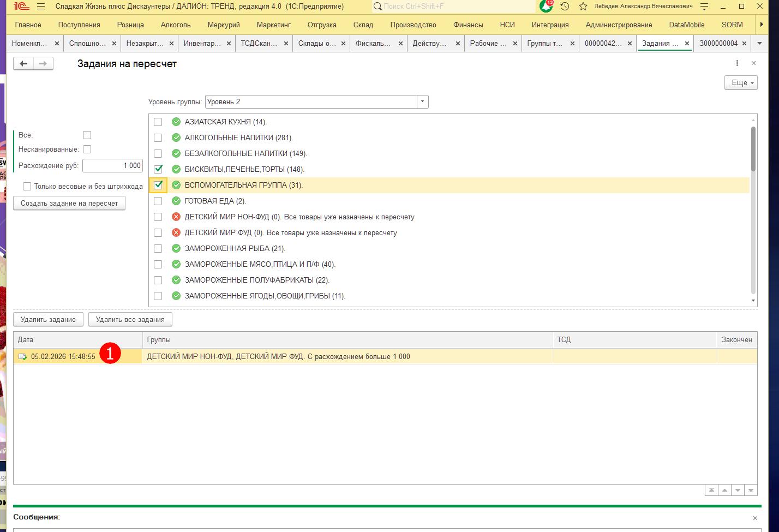Image resolution: width=779 pixels, height=532 pixels.
Task: Switch to the Инвентар... tab
Action: coord(202,43)
